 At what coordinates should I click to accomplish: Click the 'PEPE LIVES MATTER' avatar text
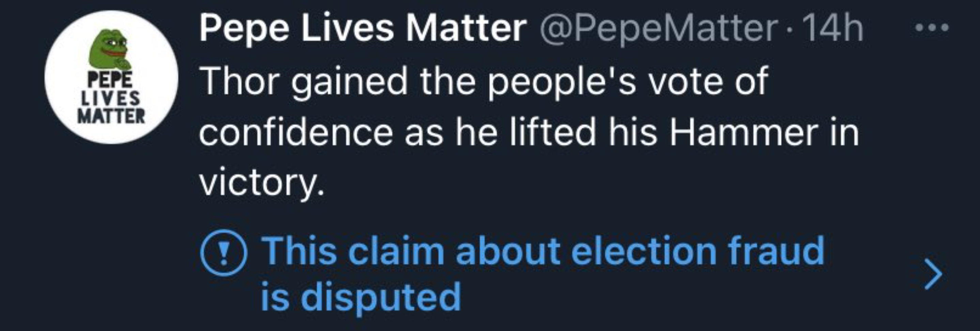110,98
